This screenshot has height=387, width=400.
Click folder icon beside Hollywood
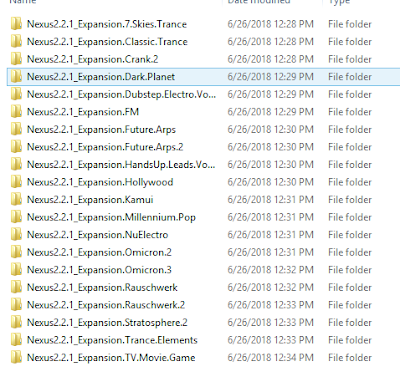click(16, 182)
